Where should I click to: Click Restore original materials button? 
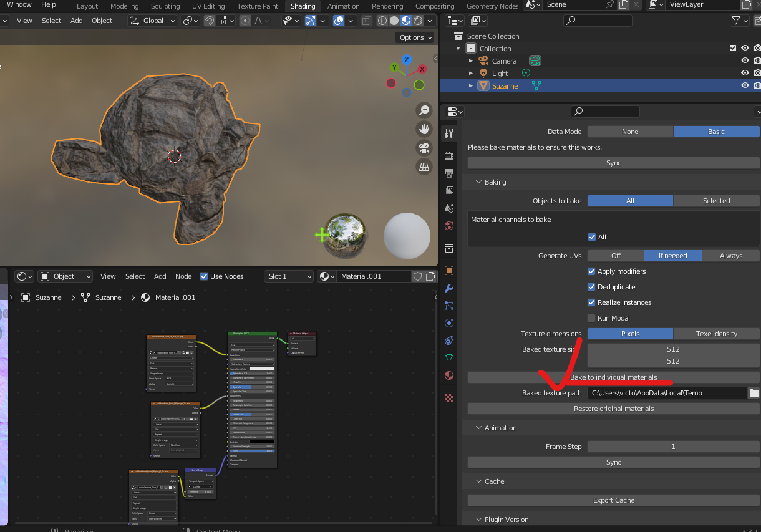(613, 409)
